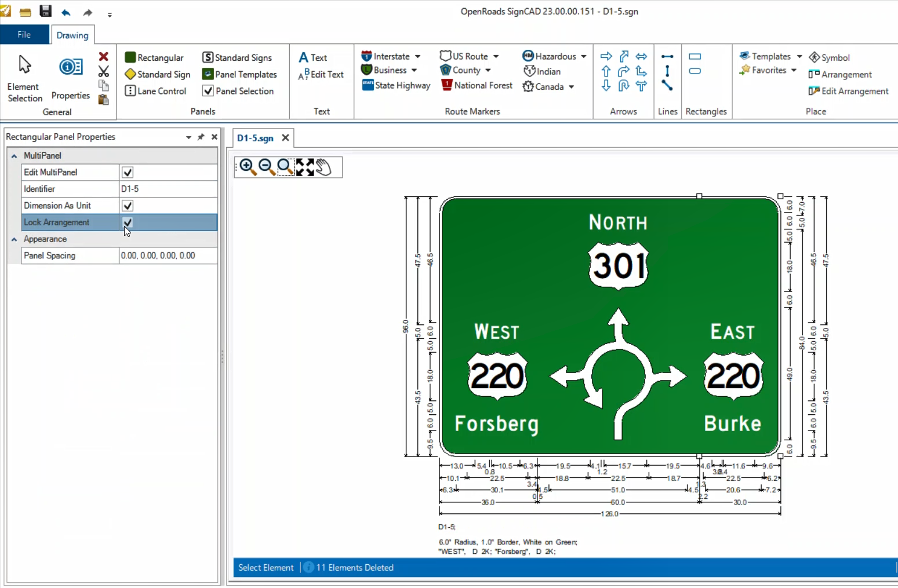898x588 pixels.
Task: Toggle Panel Selection in the ribbon
Action: tap(238, 91)
